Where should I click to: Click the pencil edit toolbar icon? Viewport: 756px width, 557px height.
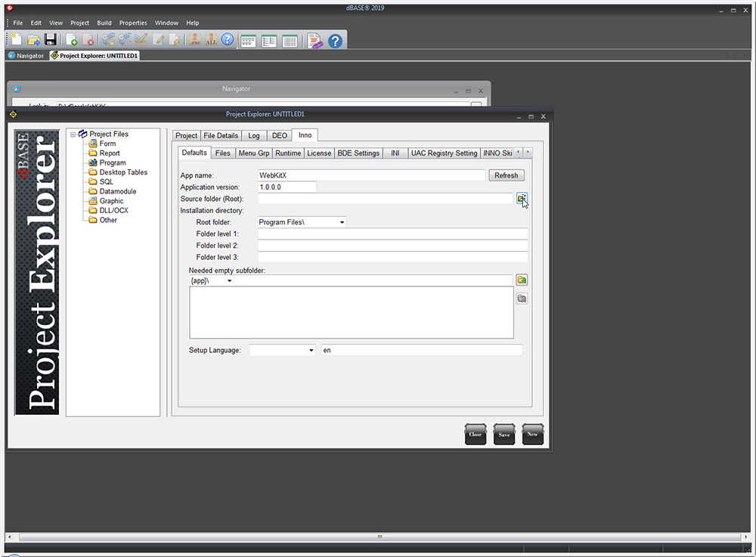158,39
